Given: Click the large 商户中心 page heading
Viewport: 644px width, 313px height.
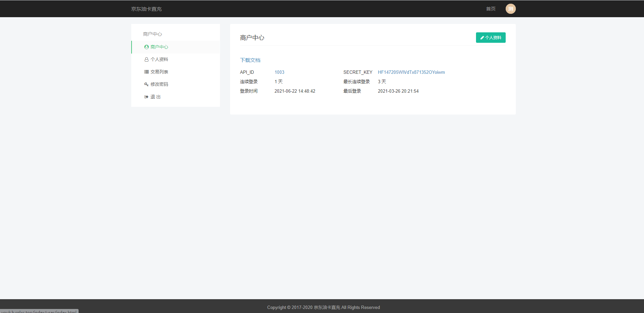Looking at the screenshot, I should [252, 38].
